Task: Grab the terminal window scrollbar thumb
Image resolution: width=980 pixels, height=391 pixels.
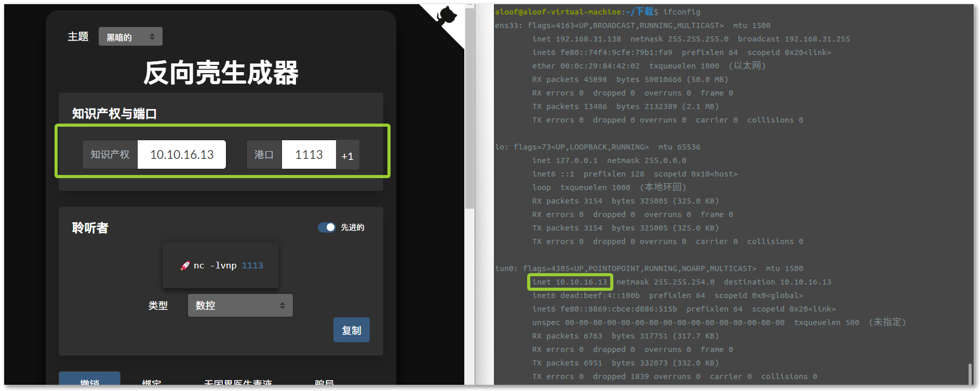Action: (970, 374)
